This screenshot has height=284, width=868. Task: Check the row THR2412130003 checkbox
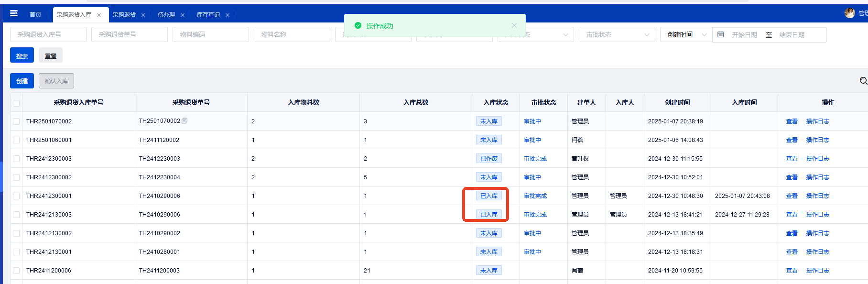click(x=16, y=215)
